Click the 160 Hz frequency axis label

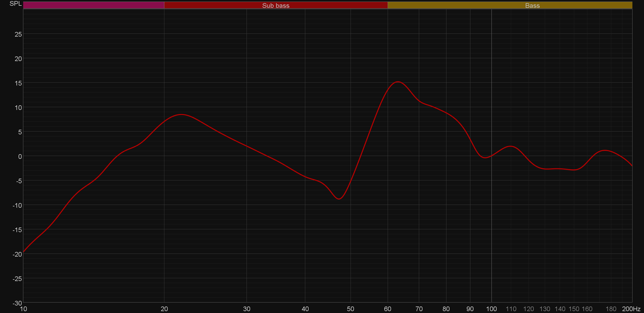(x=587, y=309)
